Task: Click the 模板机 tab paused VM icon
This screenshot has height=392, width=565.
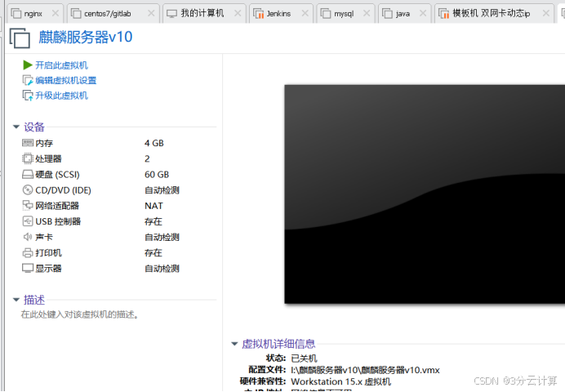Action: [x=443, y=14]
